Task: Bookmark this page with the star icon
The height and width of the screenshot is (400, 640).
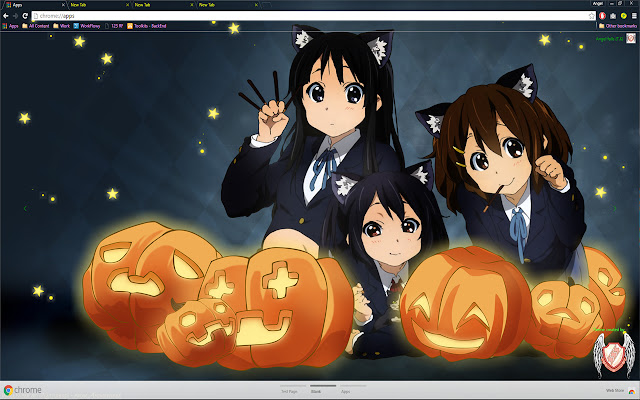Action: coord(591,16)
